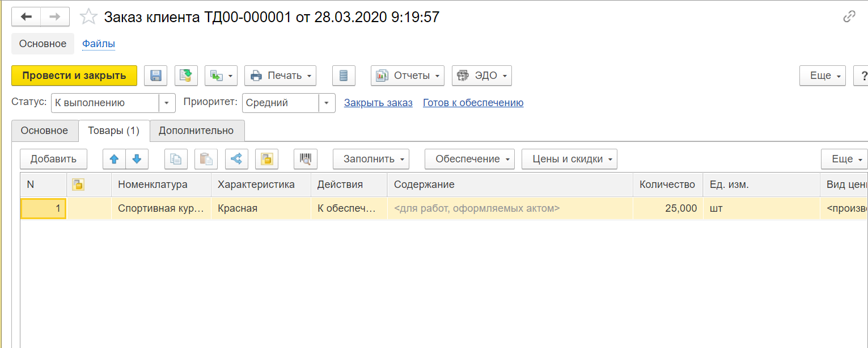Click the save (floppy disk) icon
The height and width of the screenshot is (348, 868).
[x=156, y=76]
